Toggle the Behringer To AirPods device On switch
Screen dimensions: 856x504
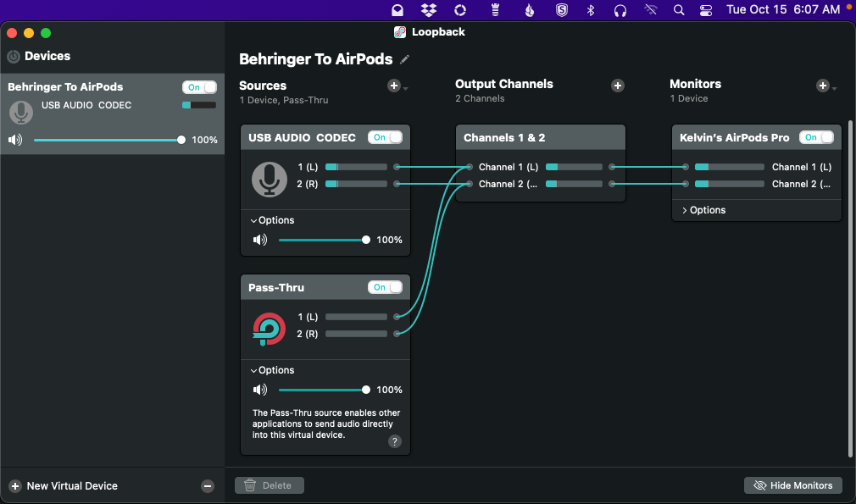pos(199,87)
